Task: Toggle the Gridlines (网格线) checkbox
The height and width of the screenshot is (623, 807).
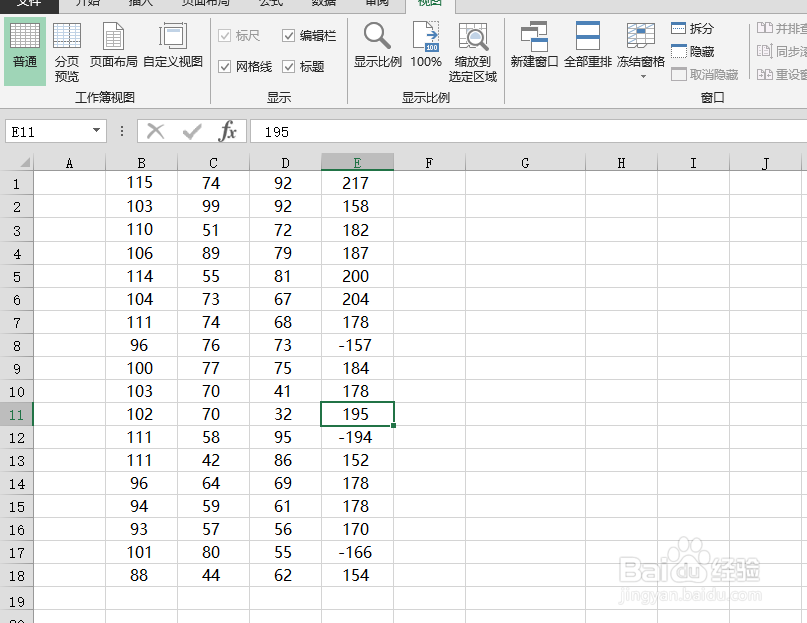Action: 224,66
